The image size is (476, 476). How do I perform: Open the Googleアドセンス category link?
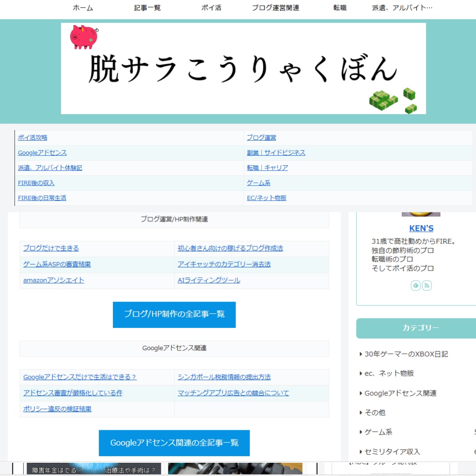(x=42, y=152)
